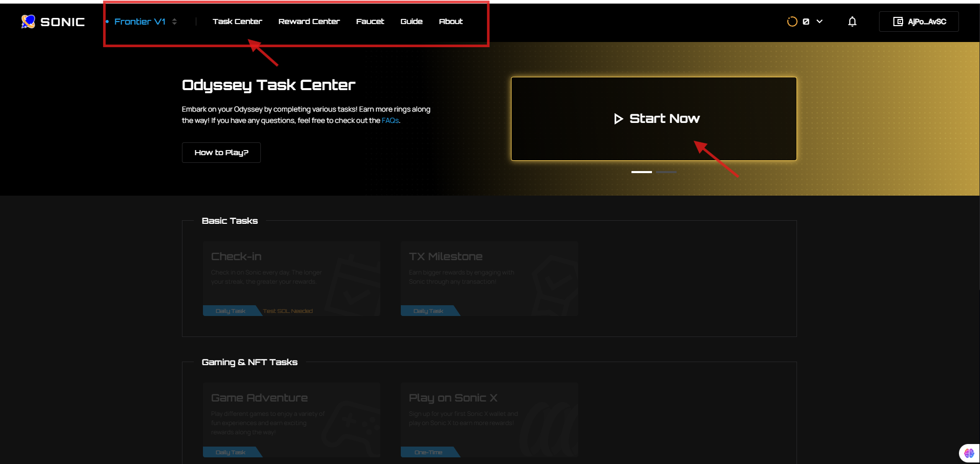Follow the FAQs link

390,120
